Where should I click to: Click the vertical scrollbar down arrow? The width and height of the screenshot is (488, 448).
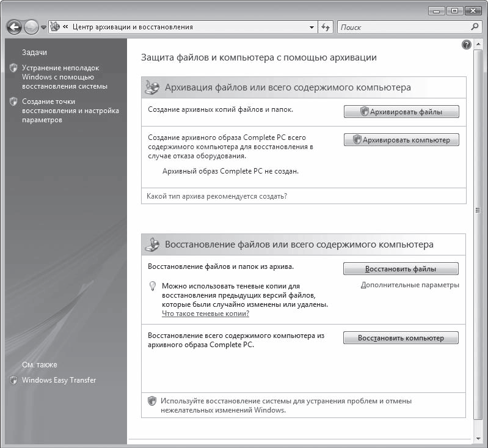pyautogui.click(x=478, y=438)
